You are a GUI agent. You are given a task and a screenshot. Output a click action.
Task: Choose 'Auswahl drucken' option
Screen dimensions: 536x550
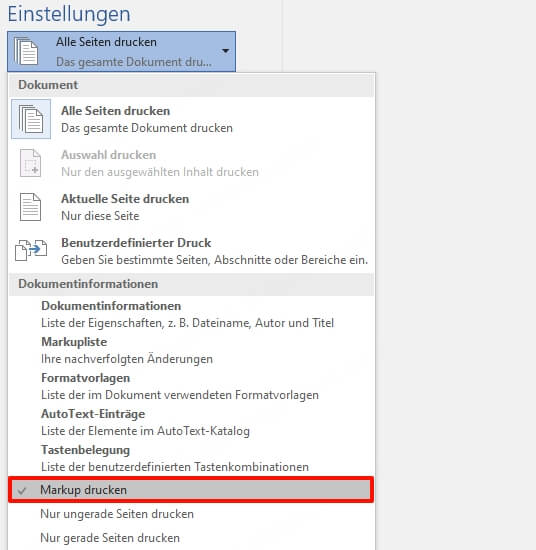(192, 163)
